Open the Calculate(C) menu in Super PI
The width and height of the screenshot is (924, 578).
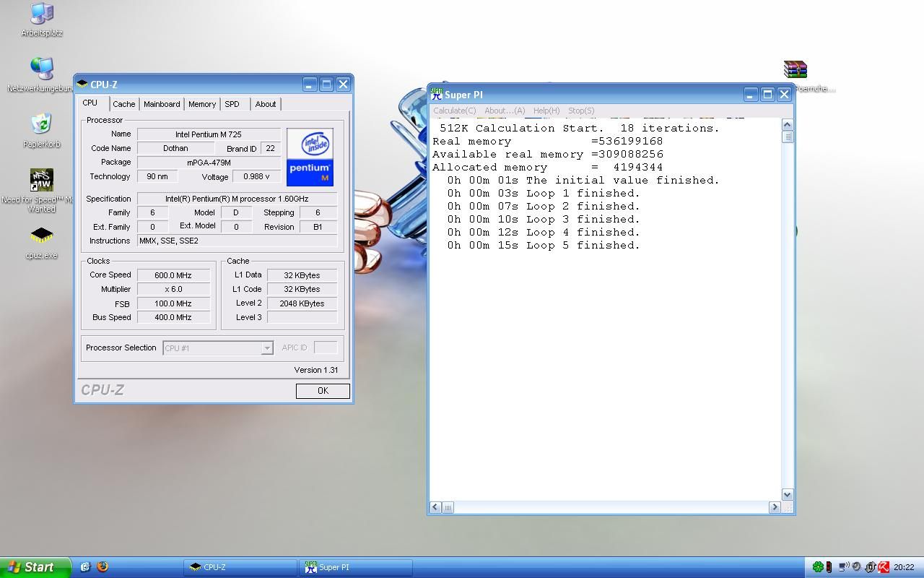455,111
